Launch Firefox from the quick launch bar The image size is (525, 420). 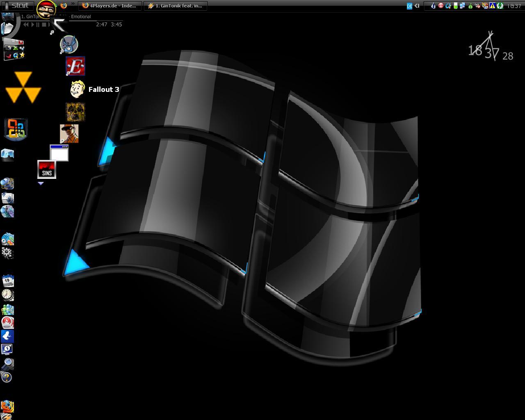[64, 6]
